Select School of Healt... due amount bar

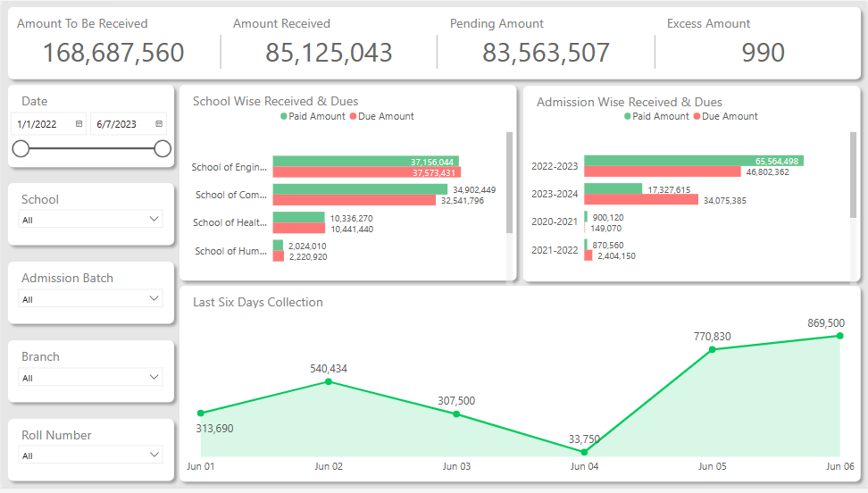[299, 228]
